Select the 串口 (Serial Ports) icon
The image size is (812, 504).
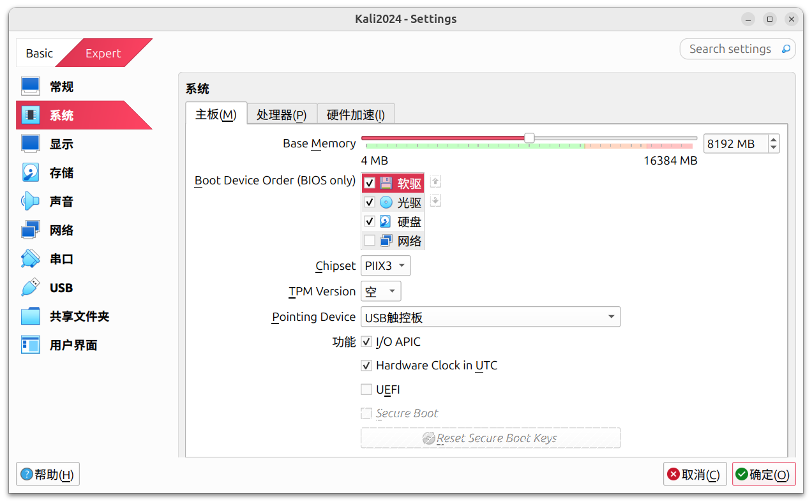point(31,259)
